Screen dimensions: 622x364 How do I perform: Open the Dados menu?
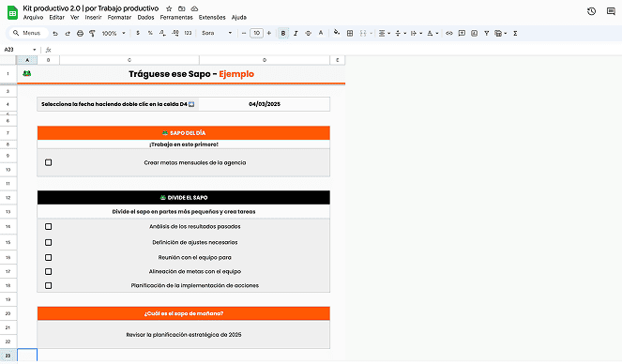[145, 18]
